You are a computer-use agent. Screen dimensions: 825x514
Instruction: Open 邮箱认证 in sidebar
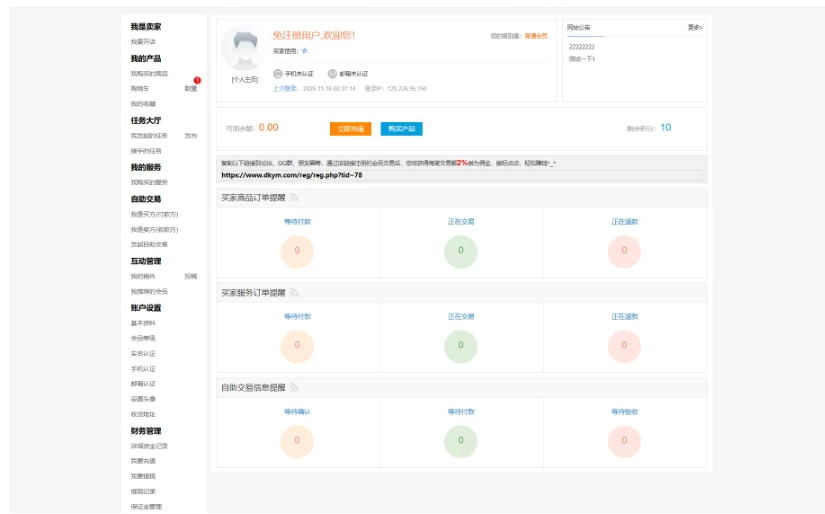click(x=143, y=384)
